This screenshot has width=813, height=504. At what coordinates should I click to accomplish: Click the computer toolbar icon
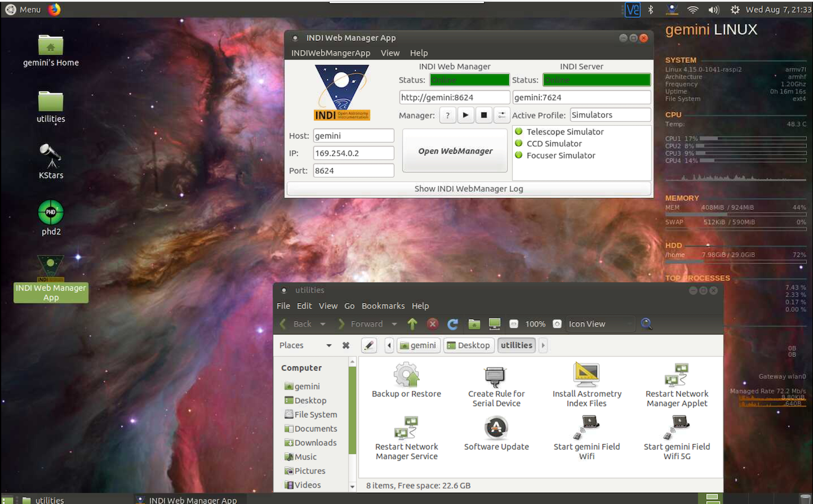tap(495, 324)
